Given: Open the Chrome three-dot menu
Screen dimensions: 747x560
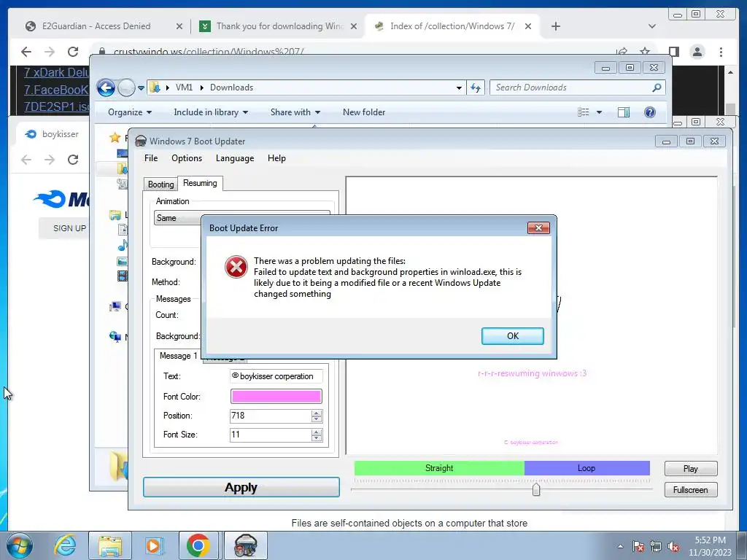Looking at the screenshot, I should pos(721,52).
